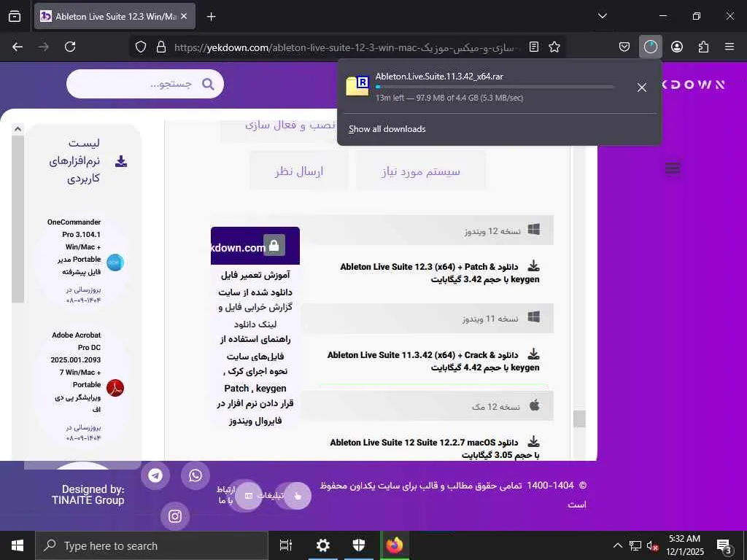
Task: Open the Firefox account icon
Action: [676, 47]
